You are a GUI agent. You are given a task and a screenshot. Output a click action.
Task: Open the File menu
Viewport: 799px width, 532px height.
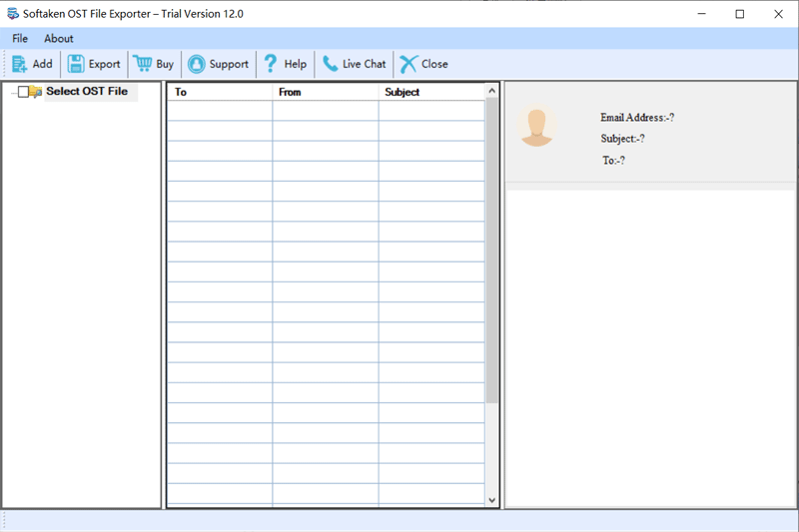[x=20, y=39]
